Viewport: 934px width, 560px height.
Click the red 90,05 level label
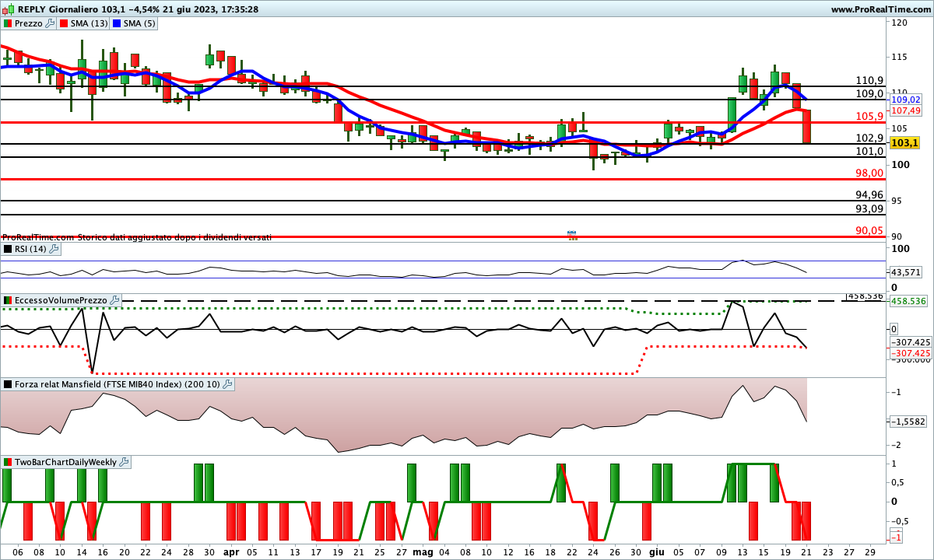[x=869, y=230]
